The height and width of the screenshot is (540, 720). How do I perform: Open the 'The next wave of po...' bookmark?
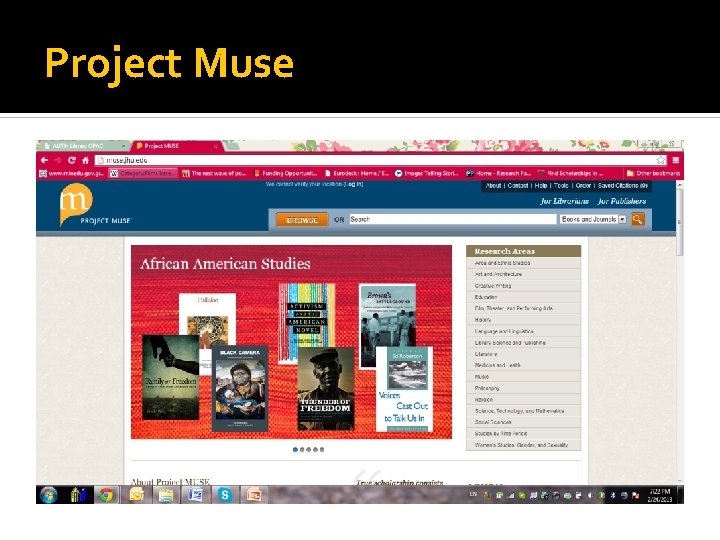click(214, 173)
